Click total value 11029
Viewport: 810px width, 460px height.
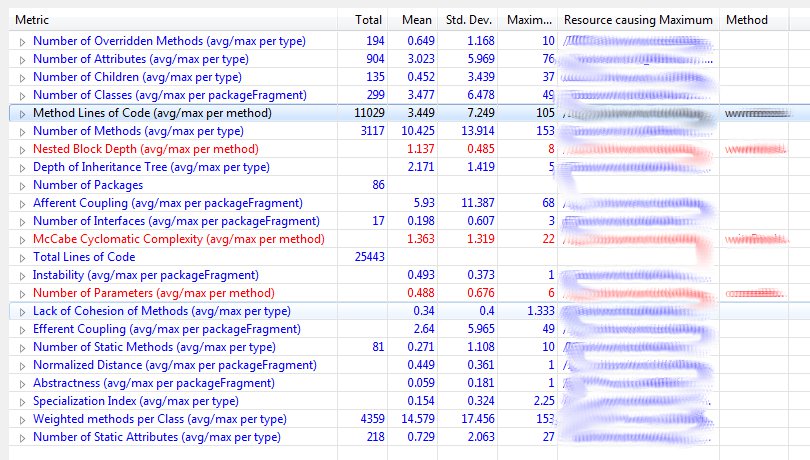369,113
